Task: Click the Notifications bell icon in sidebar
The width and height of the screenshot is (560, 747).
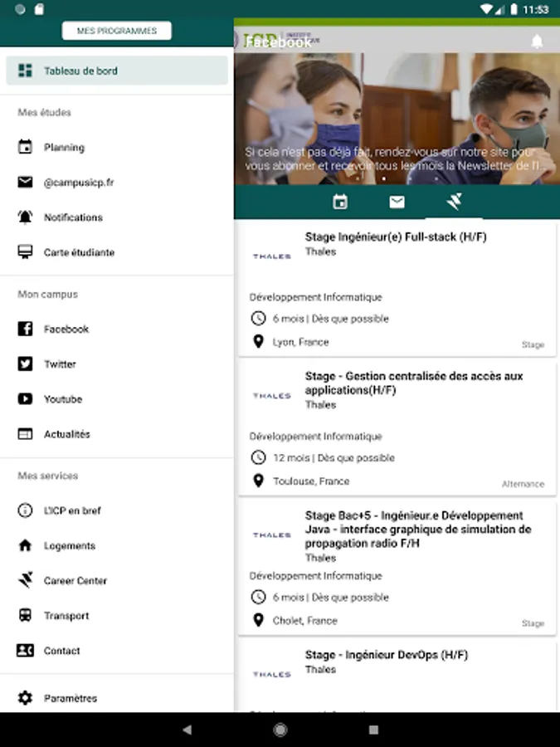Action: click(x=25, y=217)
